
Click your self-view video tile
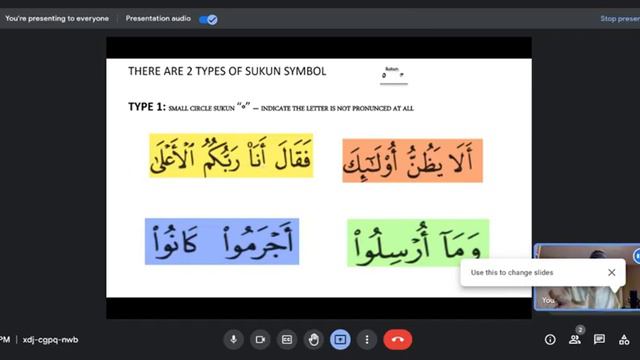point(587,277)
